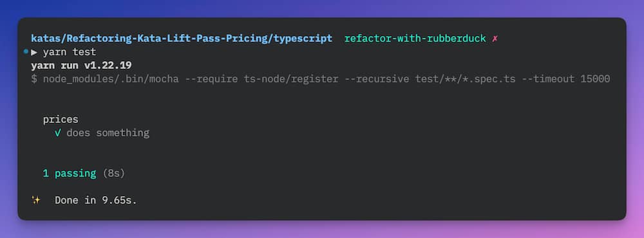Click the --timeout 15000 option
The image size is (644, 238).
566,79
